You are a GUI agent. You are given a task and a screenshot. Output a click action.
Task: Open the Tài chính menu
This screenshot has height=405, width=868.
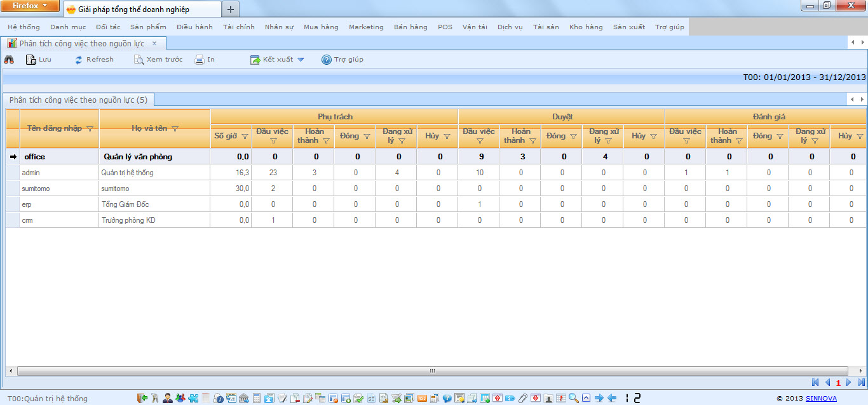tap(239, 27)
